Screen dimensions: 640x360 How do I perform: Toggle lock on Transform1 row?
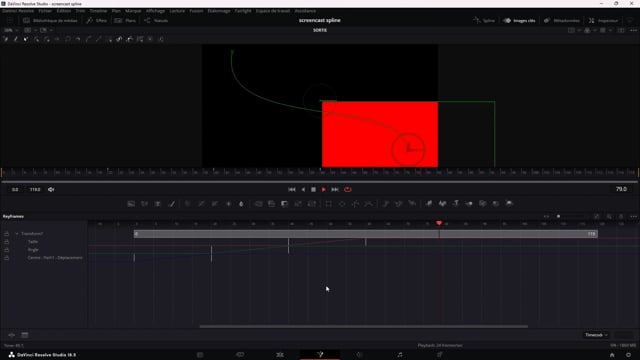pos(7,234)
